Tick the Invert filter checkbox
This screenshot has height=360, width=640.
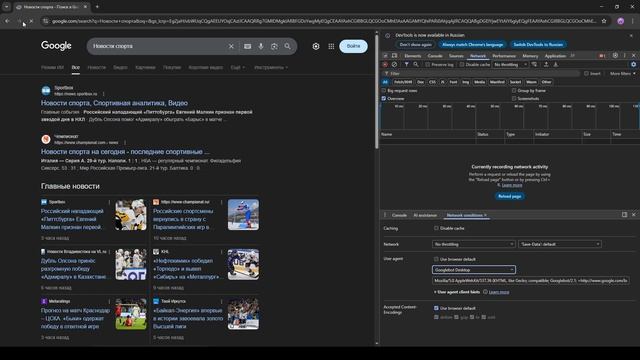click(586, 73)
